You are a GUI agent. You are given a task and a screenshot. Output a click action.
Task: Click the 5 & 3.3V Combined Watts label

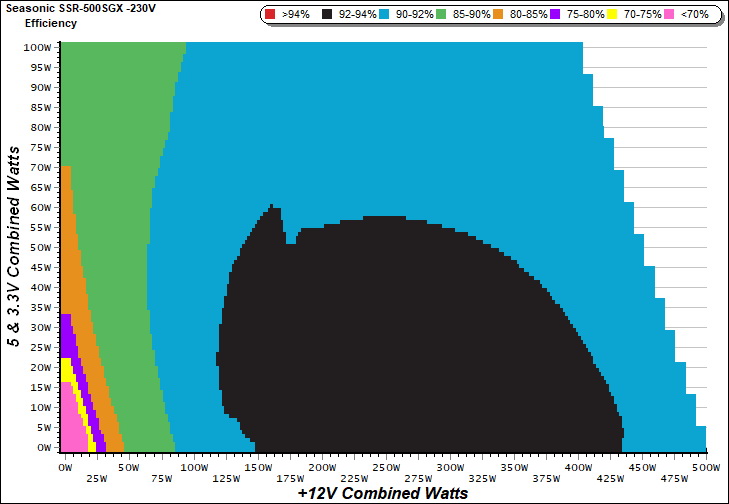coord(13,245)
